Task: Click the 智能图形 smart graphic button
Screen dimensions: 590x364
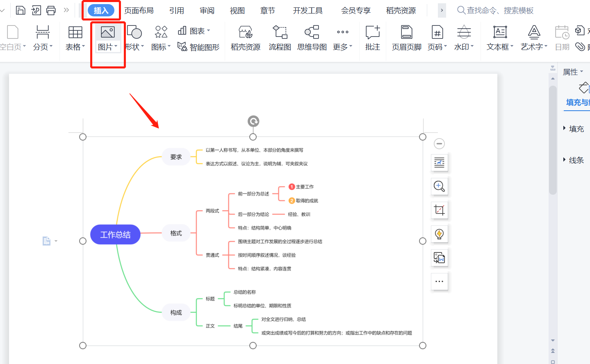Action: point(199,47)
